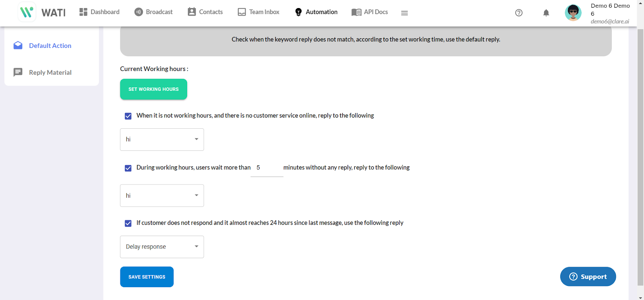Disable the 24 hours since last message checkbox
The image size is (644, 300).
click(128, 223)
